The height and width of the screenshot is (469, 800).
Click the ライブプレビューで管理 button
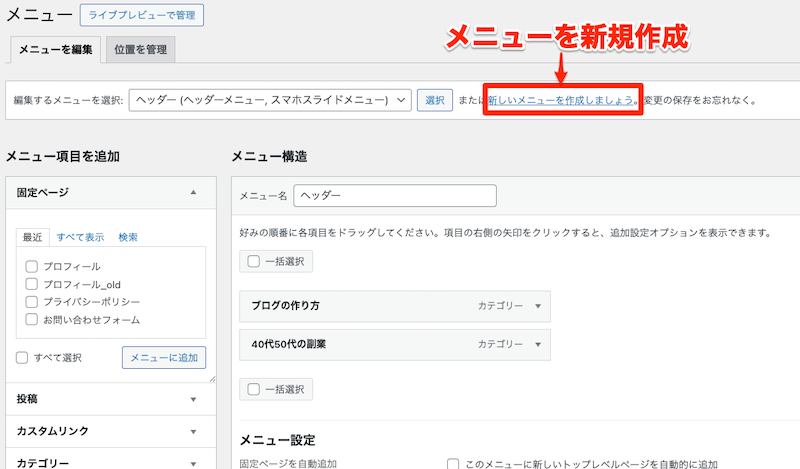[x=142, y=15]
